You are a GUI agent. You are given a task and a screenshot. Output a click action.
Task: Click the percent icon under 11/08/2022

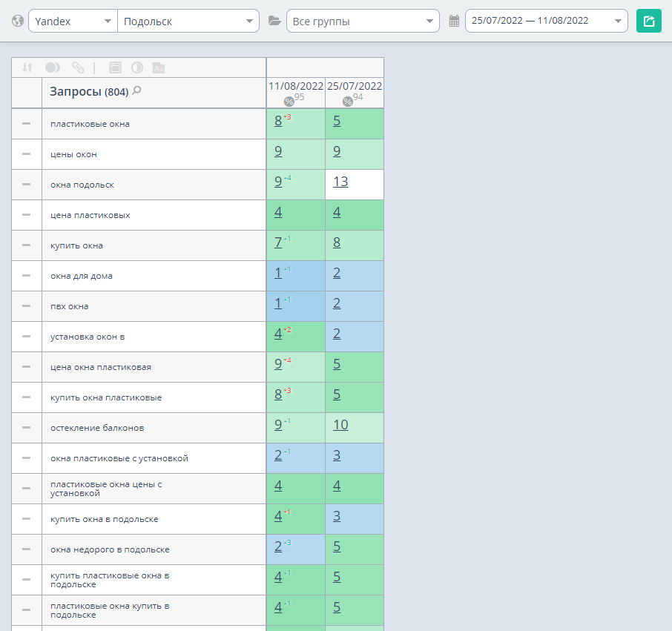pos(289,101)
